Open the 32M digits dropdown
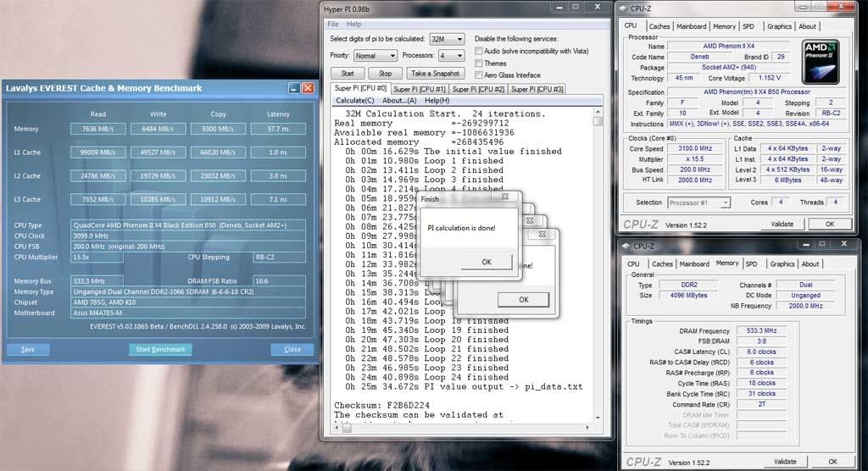This screenshot has height=471, width=868. [448, 39]
